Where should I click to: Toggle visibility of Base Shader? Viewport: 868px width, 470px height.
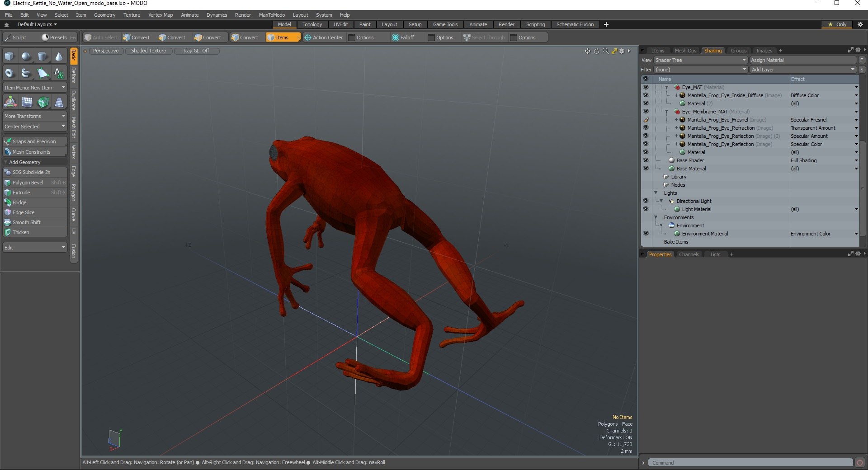[646, 160]
